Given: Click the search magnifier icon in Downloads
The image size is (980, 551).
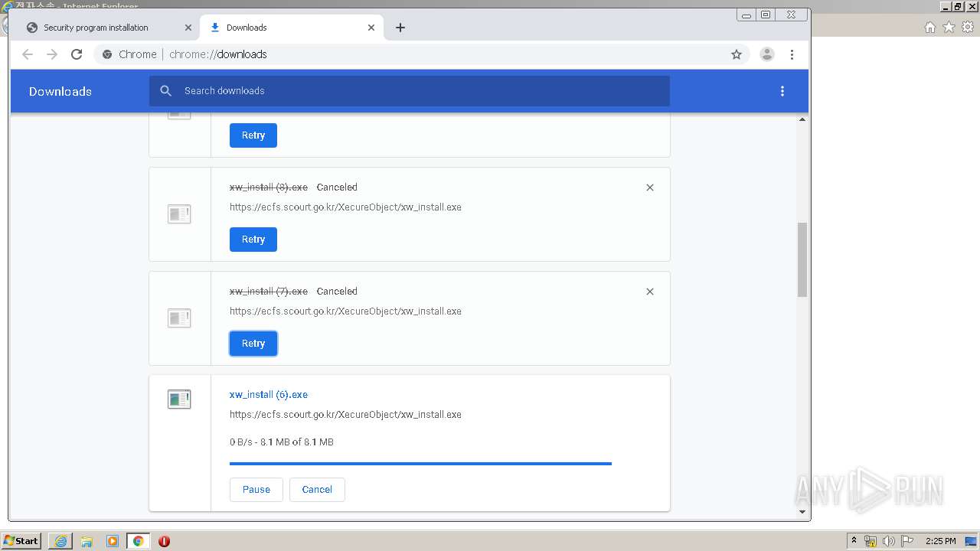Looking at the screenshot, I should click(x=165, y=90).
